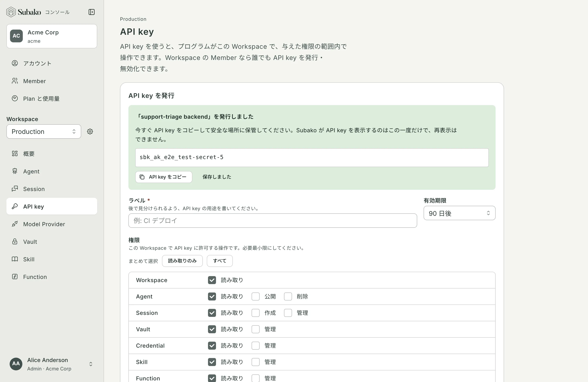Click 保存しました to dismiss key
588x382 pixels.
pos(217,177)
